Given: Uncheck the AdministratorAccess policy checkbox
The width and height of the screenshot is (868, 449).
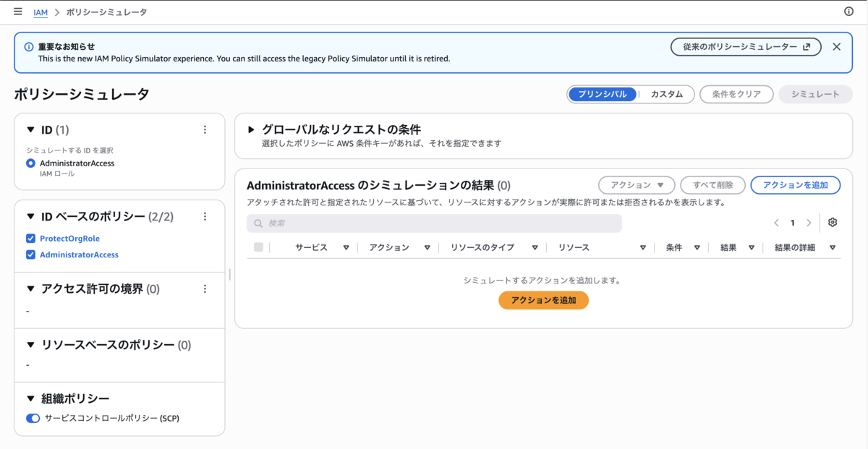Looking at the screenshot, I should 30,255.
